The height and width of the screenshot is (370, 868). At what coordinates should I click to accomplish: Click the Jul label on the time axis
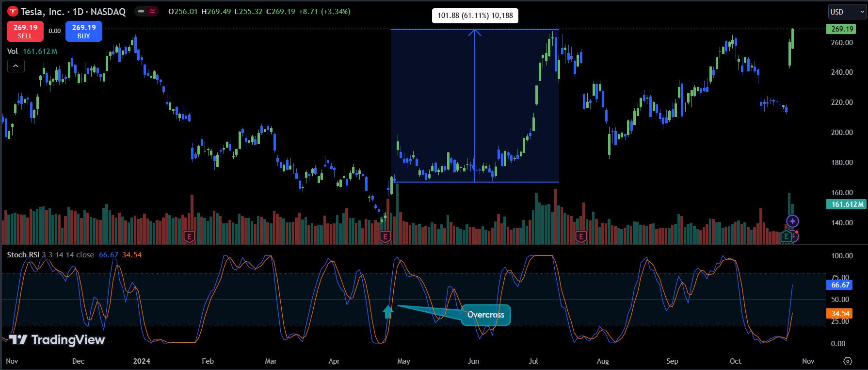(533, 361)
